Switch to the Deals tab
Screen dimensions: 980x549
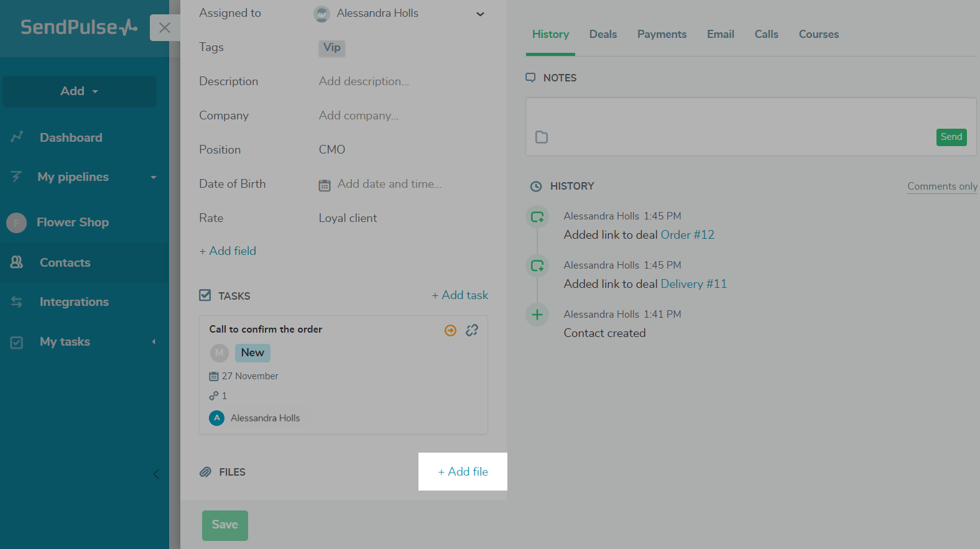coord(603,34)
